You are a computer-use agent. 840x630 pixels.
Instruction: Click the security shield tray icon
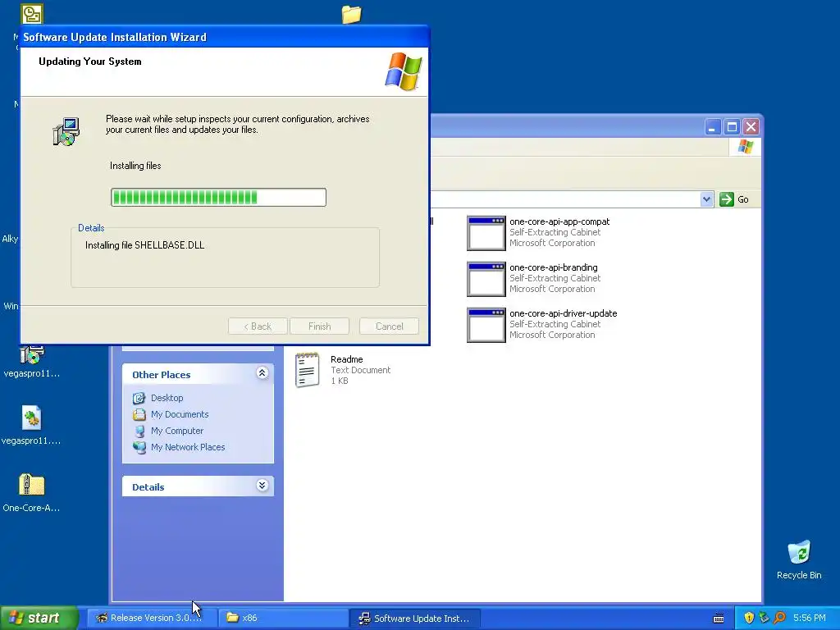point(749,618)
